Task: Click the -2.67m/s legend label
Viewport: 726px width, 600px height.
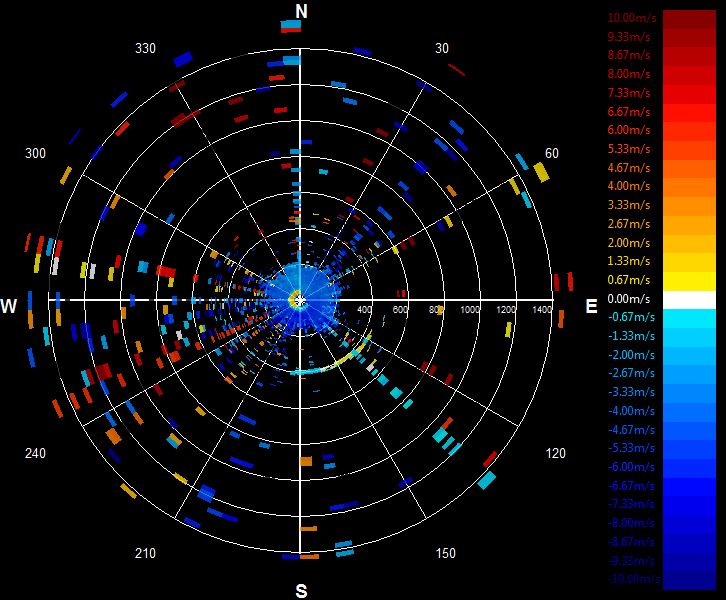Action: point(631,373)
